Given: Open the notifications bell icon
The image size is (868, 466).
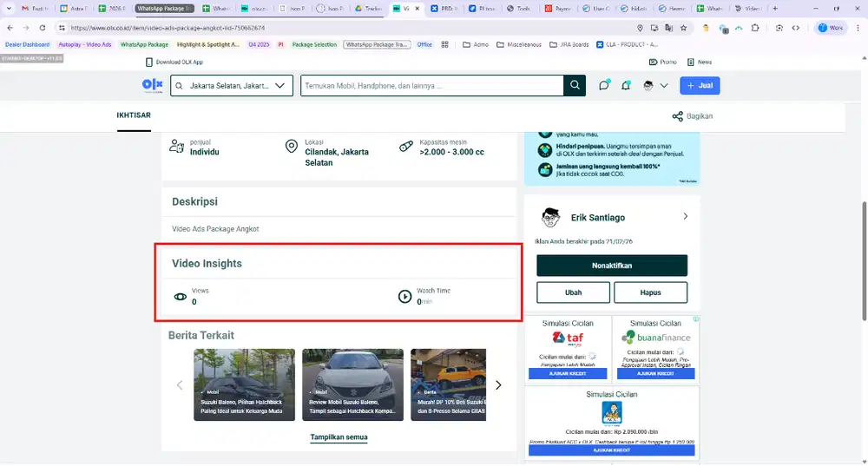Looking at the screenshot, I should click(x=626, y=86).
